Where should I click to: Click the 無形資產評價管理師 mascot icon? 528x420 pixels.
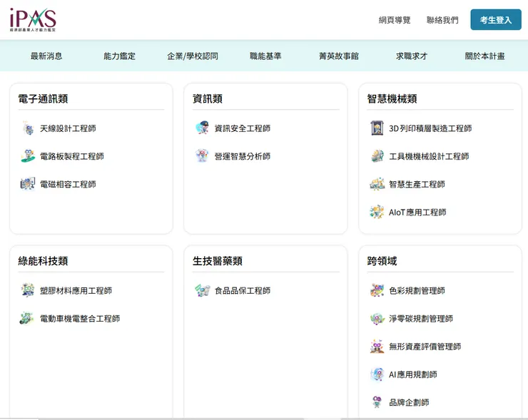(377, 347)
